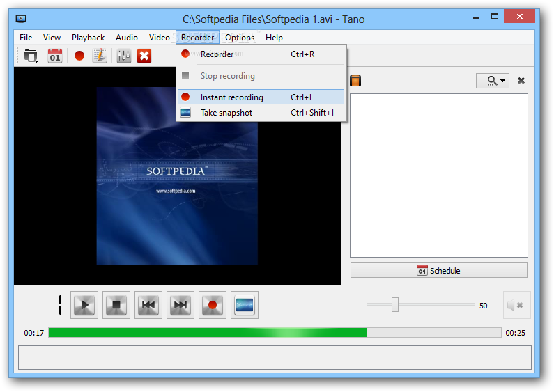
Task: Click the volume slider handle
Action: click(x=395, y=304)
